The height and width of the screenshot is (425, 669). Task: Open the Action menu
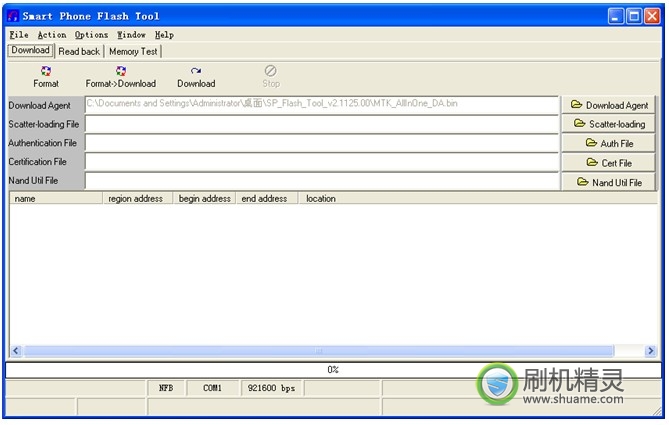[52, 35]
